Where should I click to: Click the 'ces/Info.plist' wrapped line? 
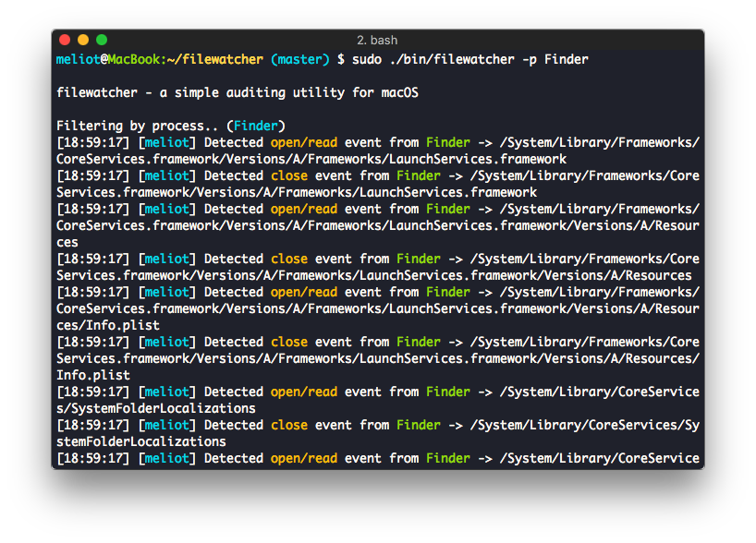click(x=107, y=325)
